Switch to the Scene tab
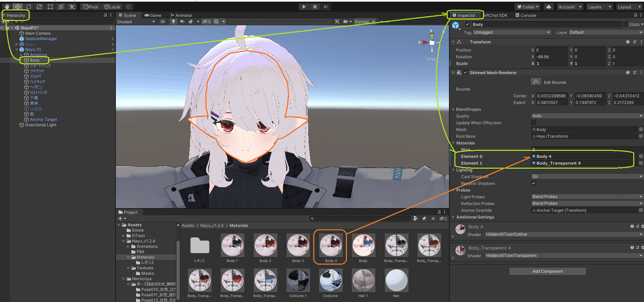The width and height of the screenshot is (644, 302). click(x=128, y=16)
